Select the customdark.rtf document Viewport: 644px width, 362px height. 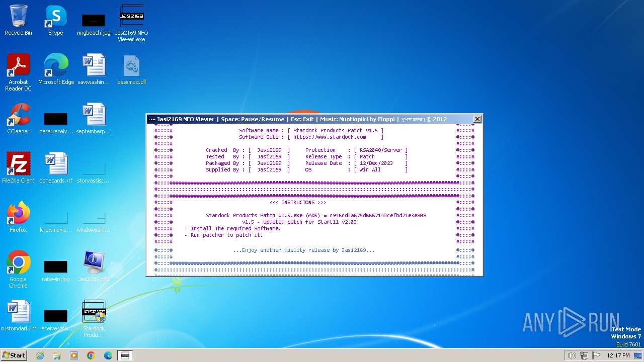pyautogui.click(x=18, y=315)
